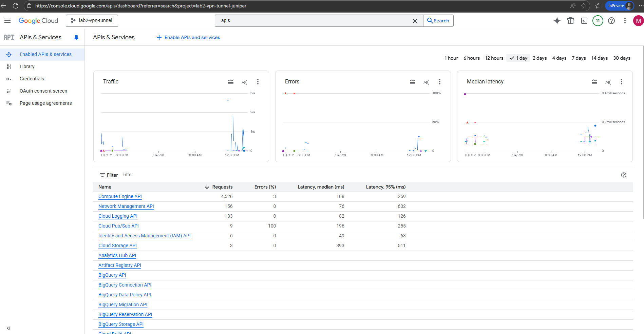Select 30 days time range
Viewport: 644px width, 334px height.
click(x=622, y=58)
